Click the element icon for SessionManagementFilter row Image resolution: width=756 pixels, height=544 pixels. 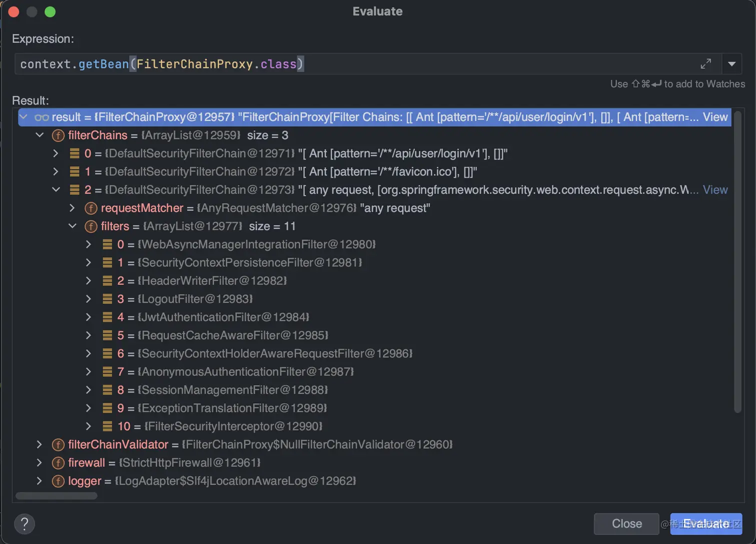point(107,390)
